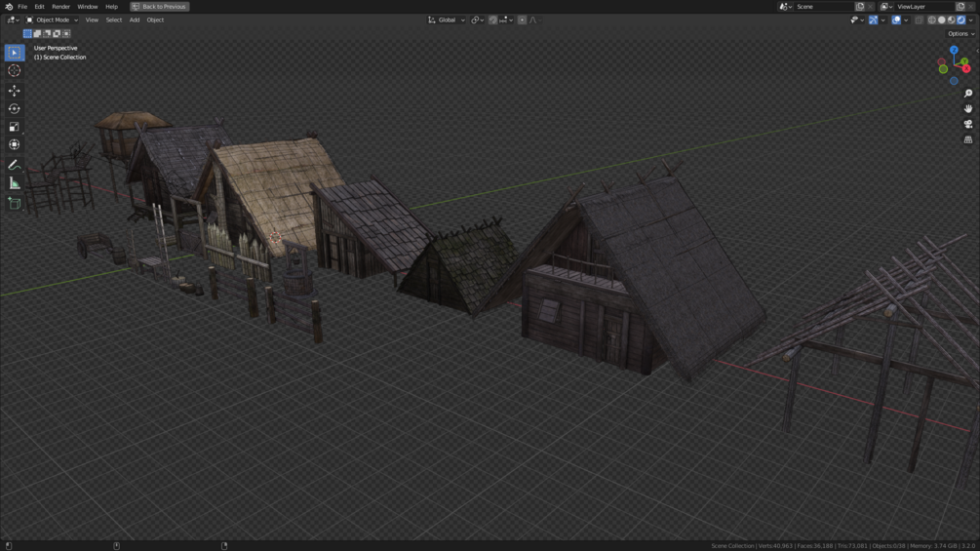Activate the Move tool

click(14, 91)
